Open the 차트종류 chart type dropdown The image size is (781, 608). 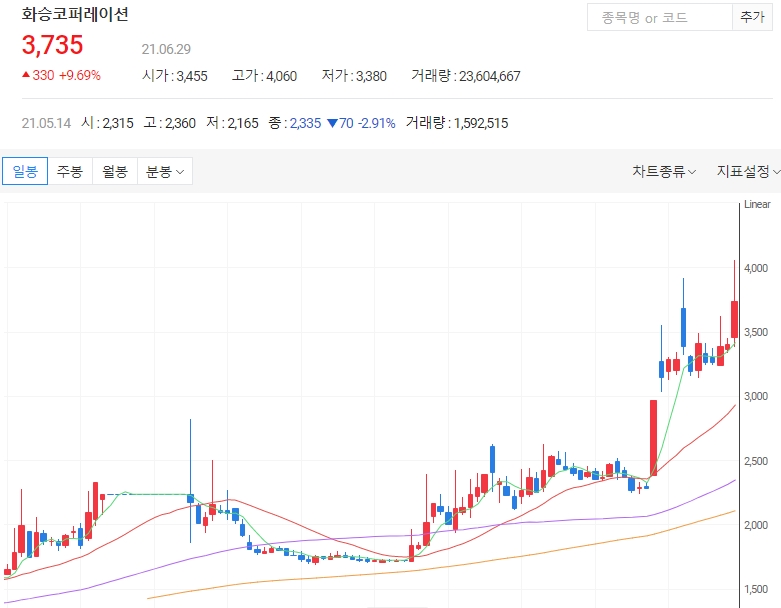pyautogui.click(x=664, y=171)
